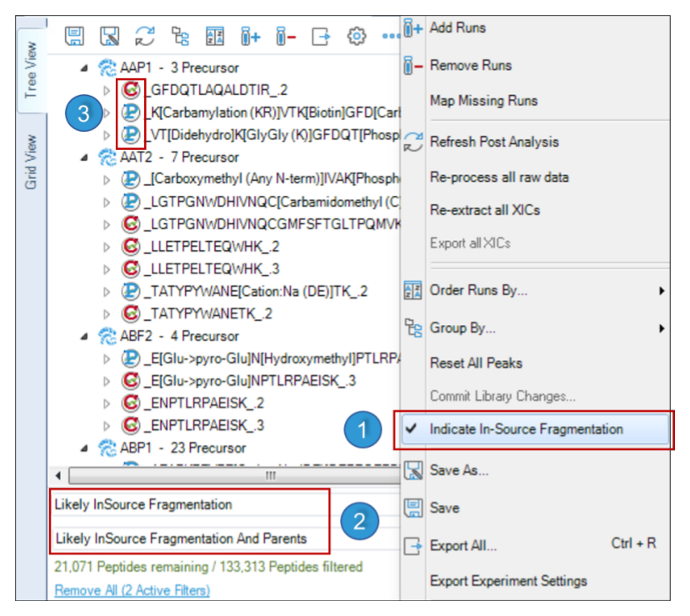
Task: Open the Order Runs By submenu arrow
Action: tap(662, 291)
